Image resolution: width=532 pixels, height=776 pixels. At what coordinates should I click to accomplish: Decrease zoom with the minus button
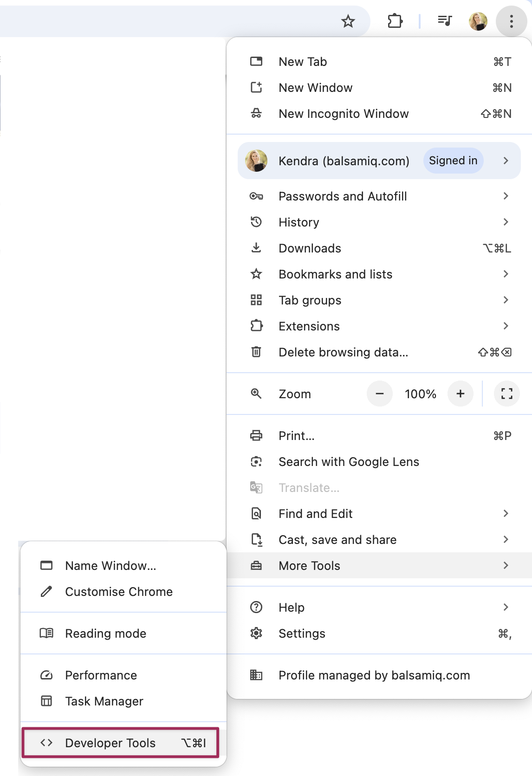coord(380,394)
